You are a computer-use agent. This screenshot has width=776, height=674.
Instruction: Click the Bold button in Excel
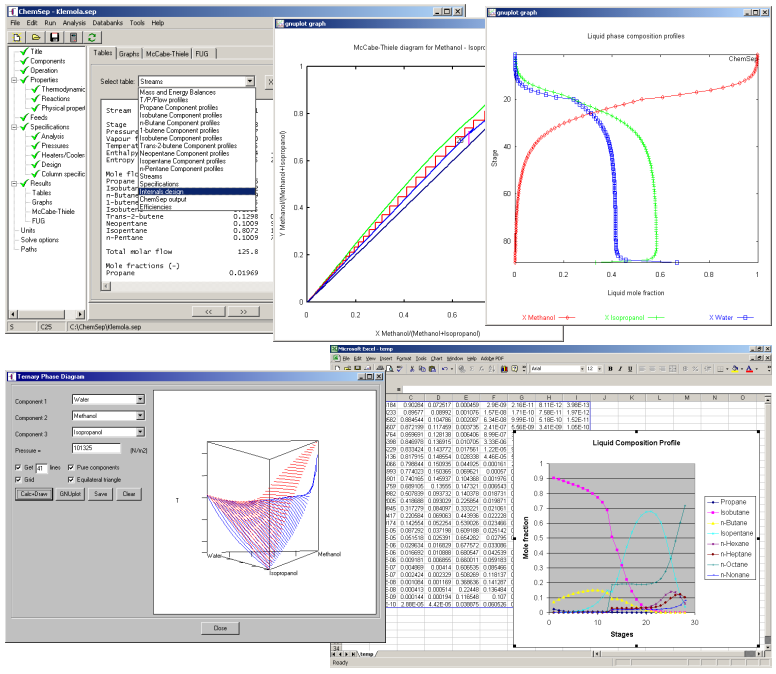(x=610, y=369)
